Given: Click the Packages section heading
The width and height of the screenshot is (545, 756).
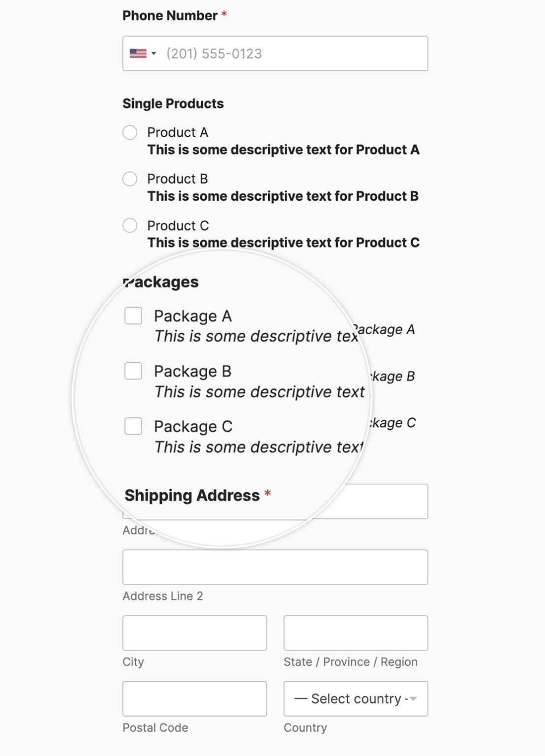Looking at the screenshot, I should pos(160,282).
